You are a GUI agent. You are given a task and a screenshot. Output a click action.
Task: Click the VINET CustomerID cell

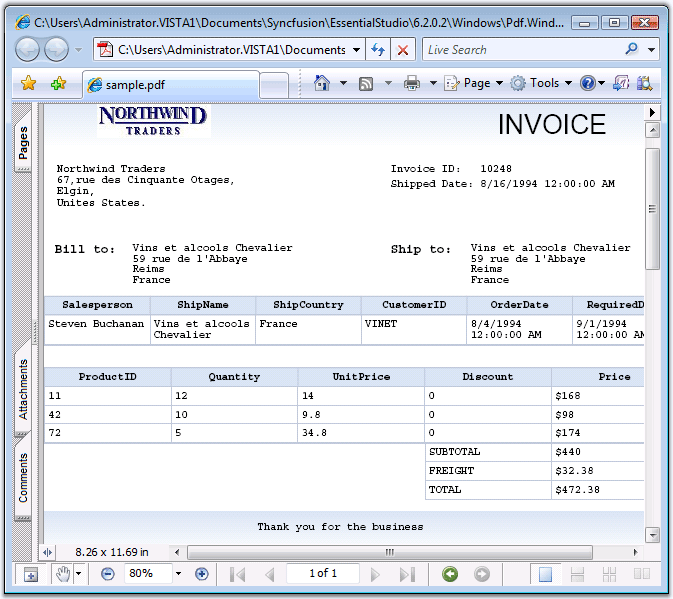[414, 330]
